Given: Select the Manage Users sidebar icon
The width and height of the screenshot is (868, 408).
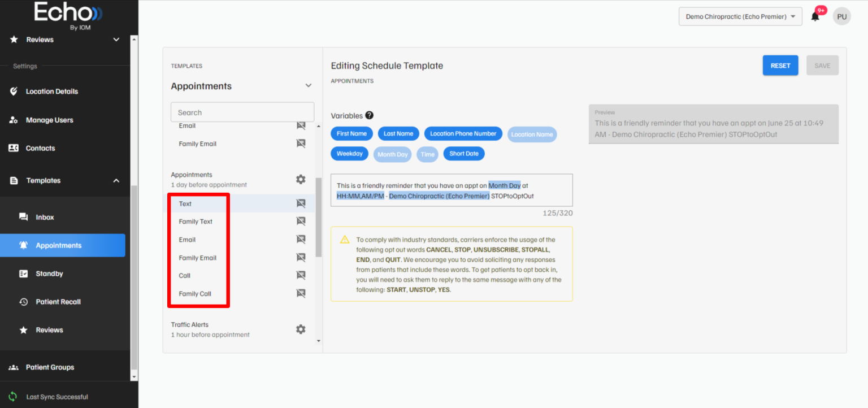Looking at the screenshot, I should 12,120.
